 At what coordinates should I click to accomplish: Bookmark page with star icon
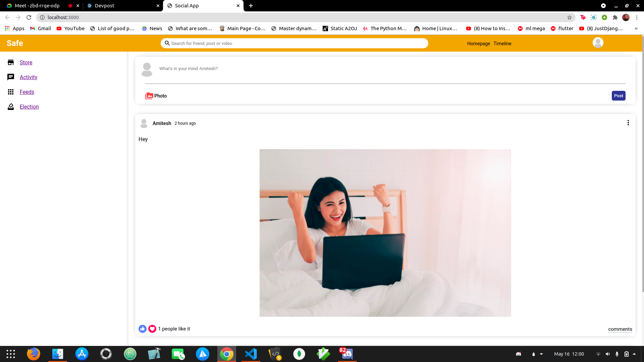[x=570, y=17]
